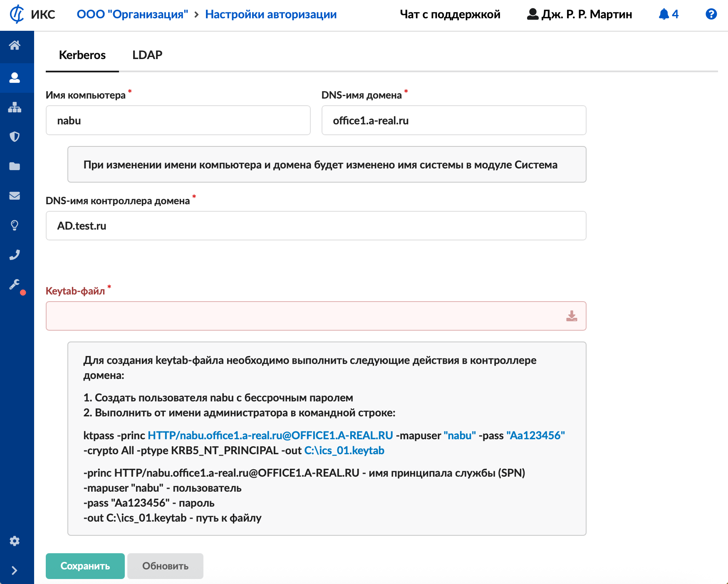
Task: Select the Kerberos tab
Action: (x=82, y=55)
